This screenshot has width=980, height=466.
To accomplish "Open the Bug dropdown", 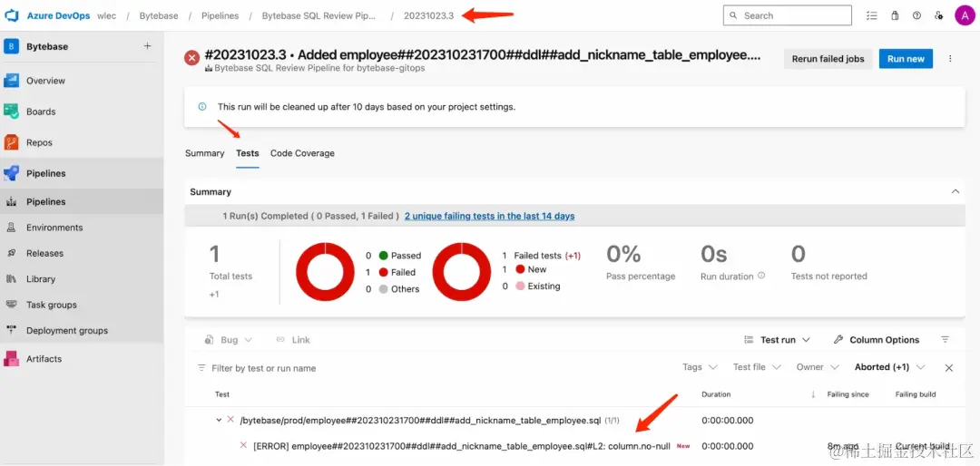I will pyautogui.click(x=229, y=340).
